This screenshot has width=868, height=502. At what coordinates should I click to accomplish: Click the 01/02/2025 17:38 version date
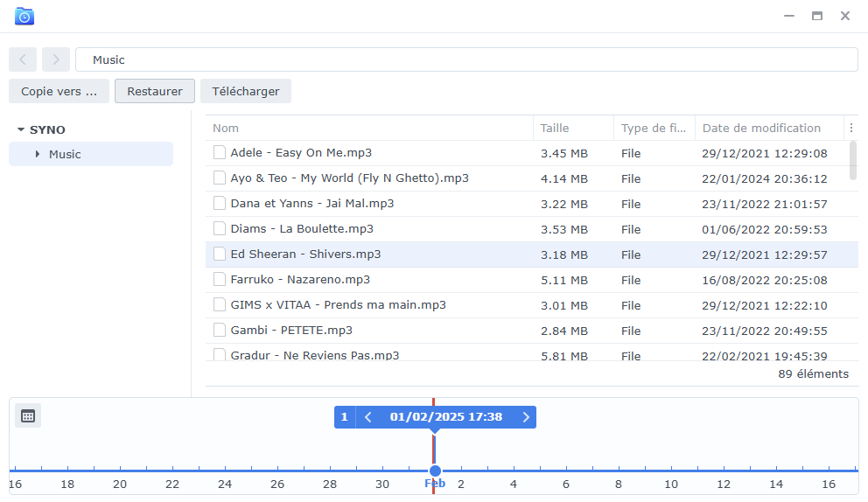446,417
